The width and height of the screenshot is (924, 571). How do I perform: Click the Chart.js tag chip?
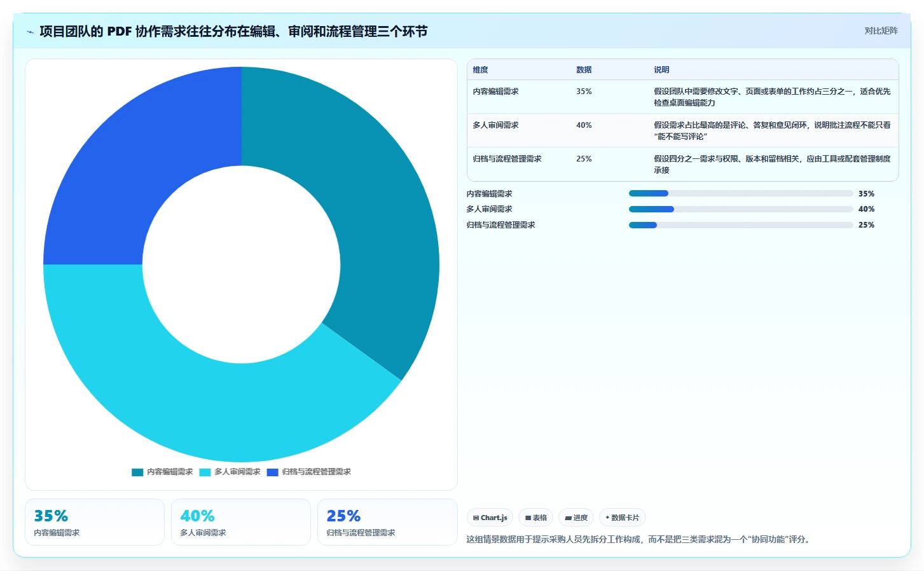[490, 518]
